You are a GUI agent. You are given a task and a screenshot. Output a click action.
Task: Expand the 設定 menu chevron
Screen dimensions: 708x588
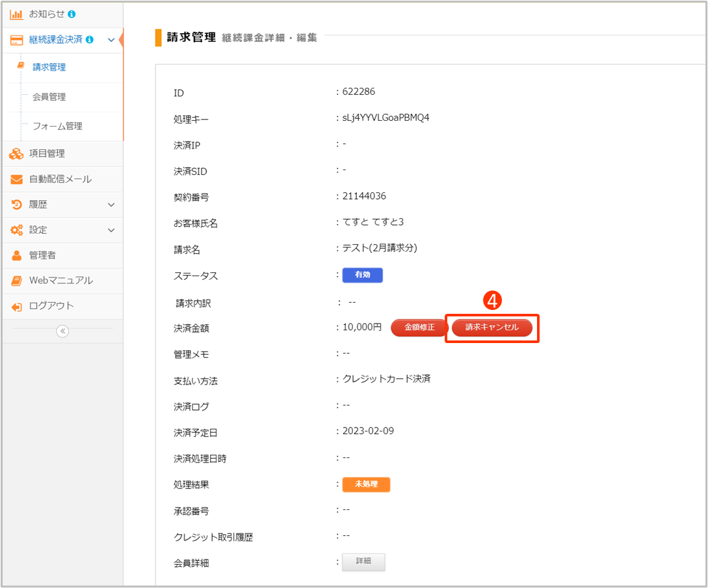point(111,230)
